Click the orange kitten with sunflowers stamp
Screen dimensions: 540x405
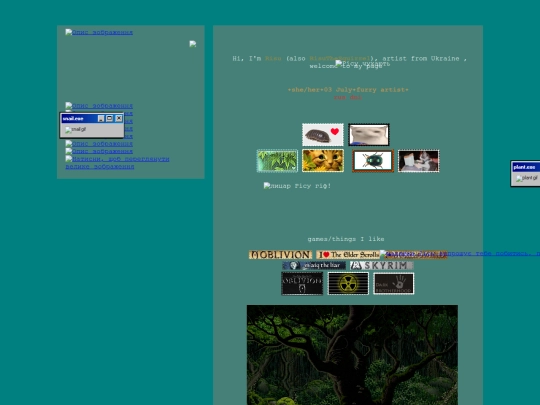click(323, 161)
